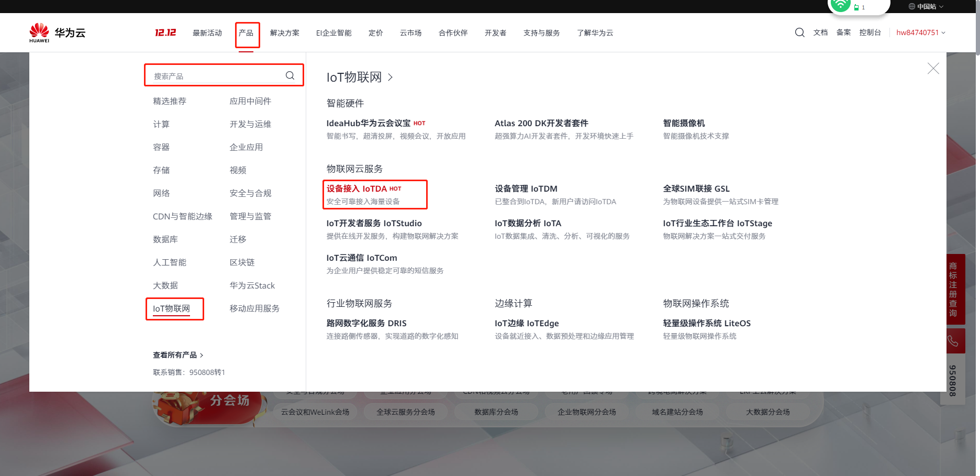
Task: Open IdeaHub华为云会议宝 product
Action: 369,123
